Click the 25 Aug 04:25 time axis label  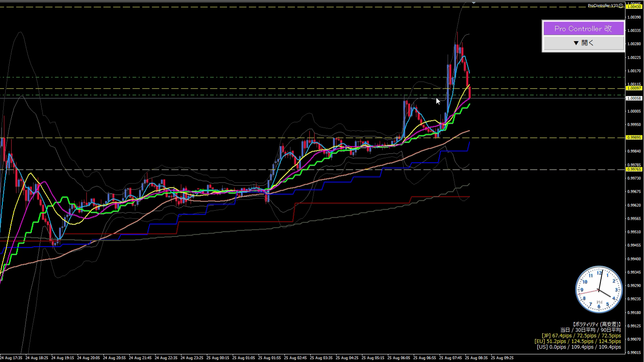tap(347, 358)
